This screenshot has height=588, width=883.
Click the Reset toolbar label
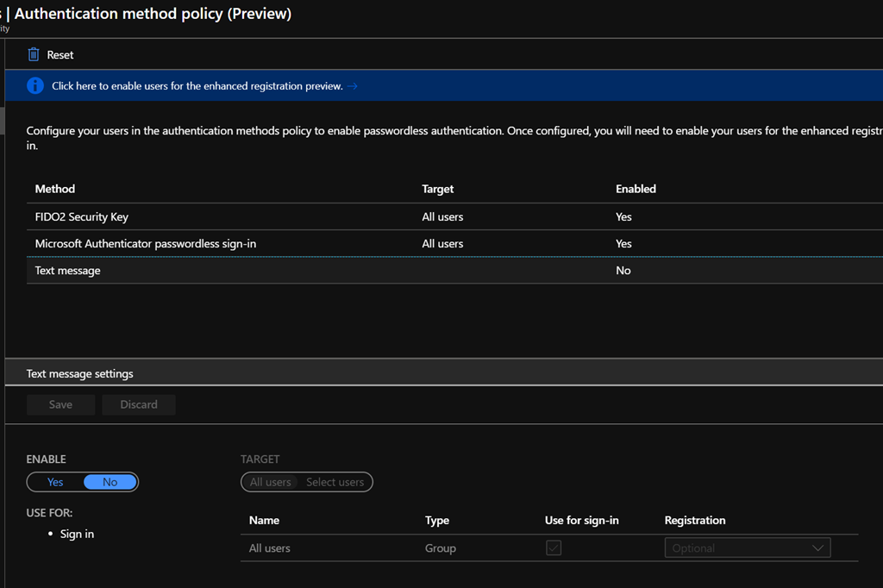tap(60, 54)
